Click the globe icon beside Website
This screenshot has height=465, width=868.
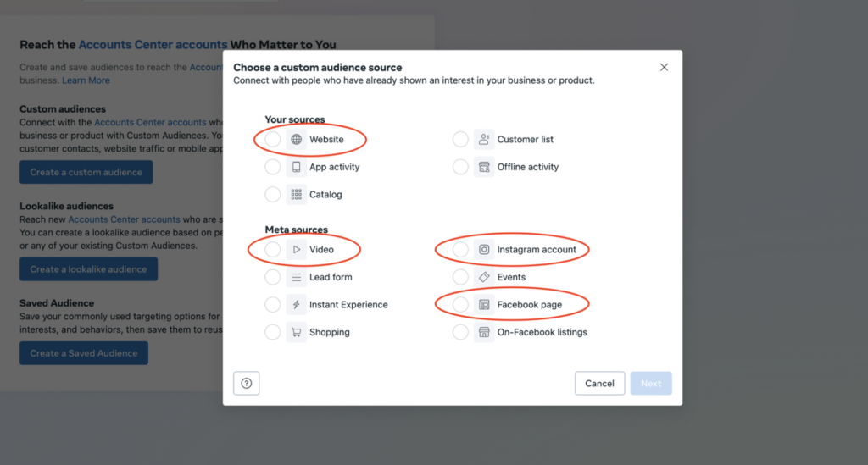coord(296,140)
